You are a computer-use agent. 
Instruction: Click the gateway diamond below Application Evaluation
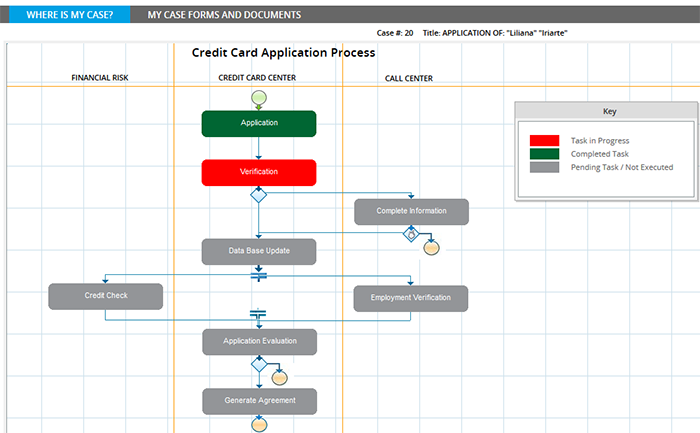click(259, 365)
